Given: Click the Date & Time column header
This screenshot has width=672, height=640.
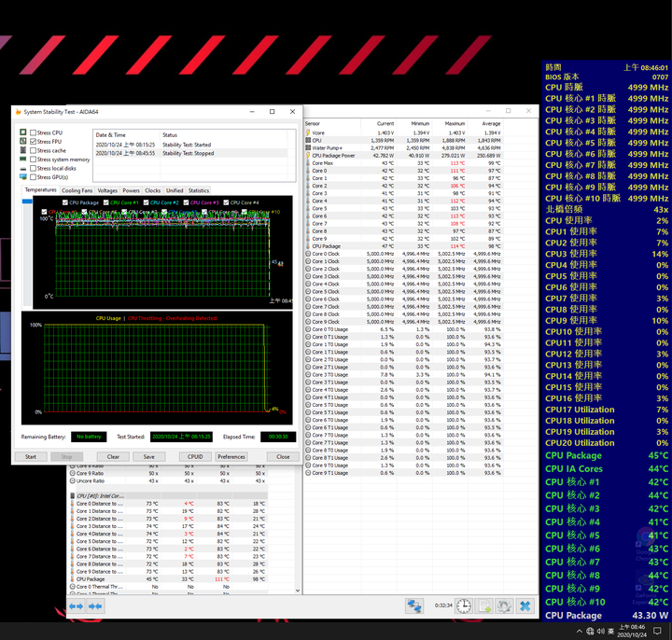Looking at the screenshot, I should (x=126, y=134).
